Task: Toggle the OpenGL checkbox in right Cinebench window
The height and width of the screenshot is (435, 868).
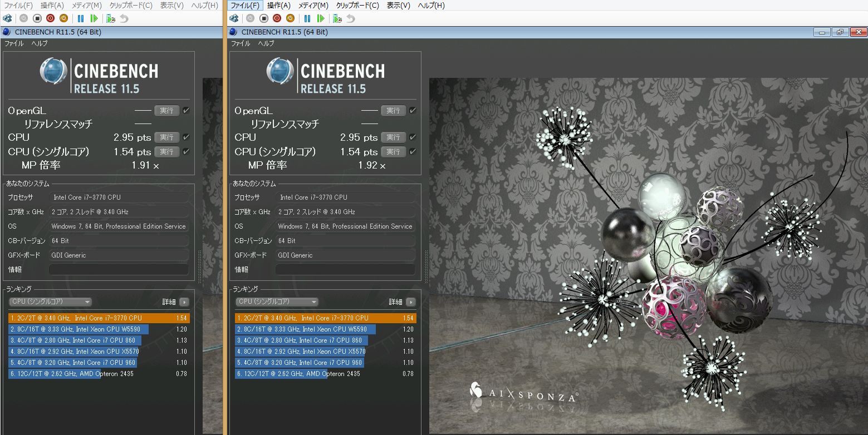Action: 413,111
